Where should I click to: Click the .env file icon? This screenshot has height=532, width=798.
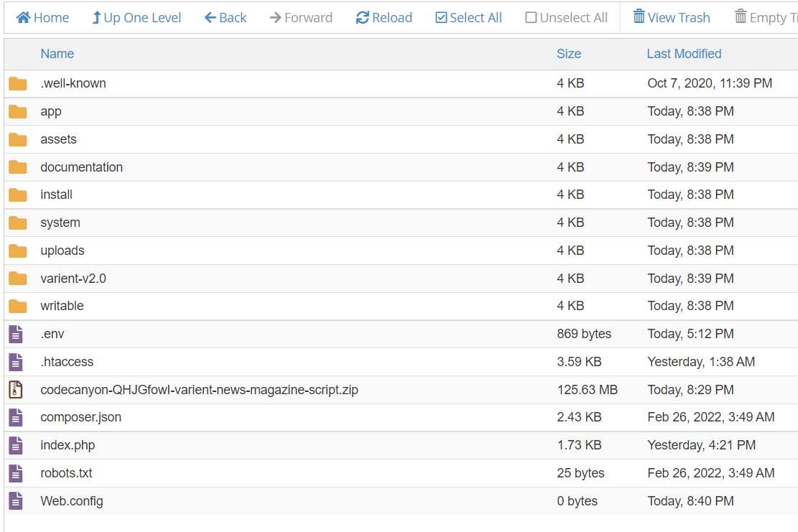pyautogui.click(x=16, y=334)
